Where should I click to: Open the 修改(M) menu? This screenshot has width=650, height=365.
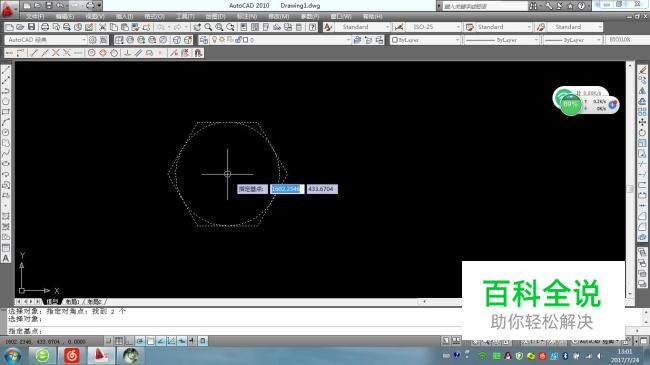tap(279, 17)
